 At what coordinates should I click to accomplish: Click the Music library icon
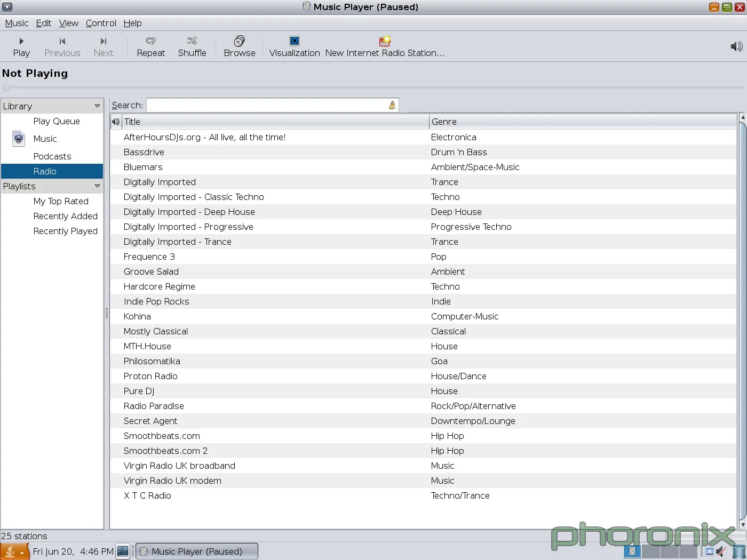(x=19, y=139)
